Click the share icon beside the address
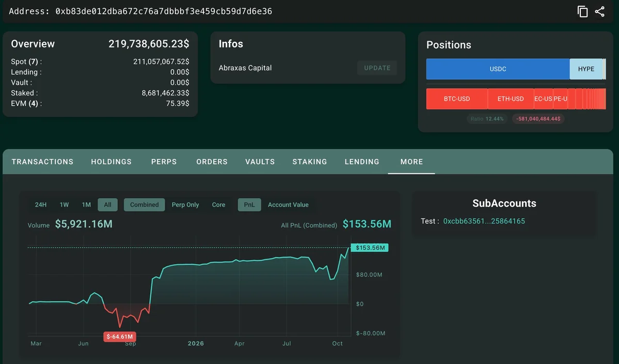619x364 pixels. (600, 11)
